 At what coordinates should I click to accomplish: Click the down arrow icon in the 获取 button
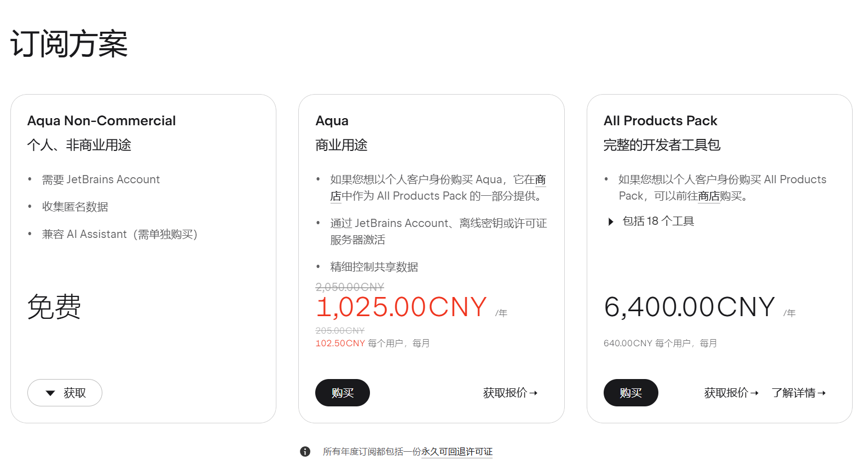pyautogui.click(x=50, y=393)
